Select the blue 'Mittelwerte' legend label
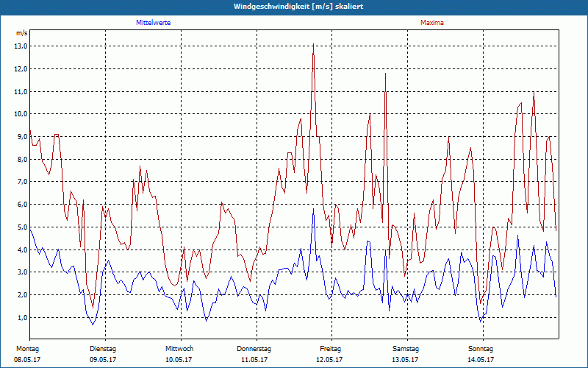Screen dimensions: 588x368 [154, 23]
